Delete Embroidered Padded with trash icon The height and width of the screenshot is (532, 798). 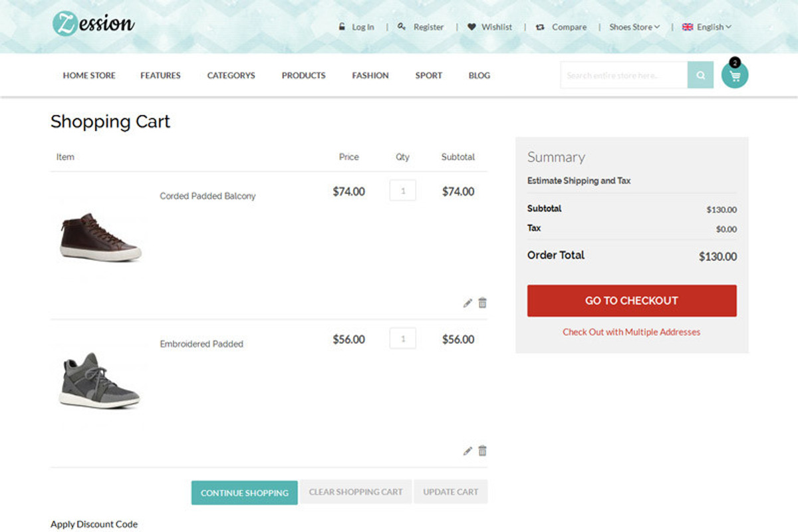tap(483, 450)
